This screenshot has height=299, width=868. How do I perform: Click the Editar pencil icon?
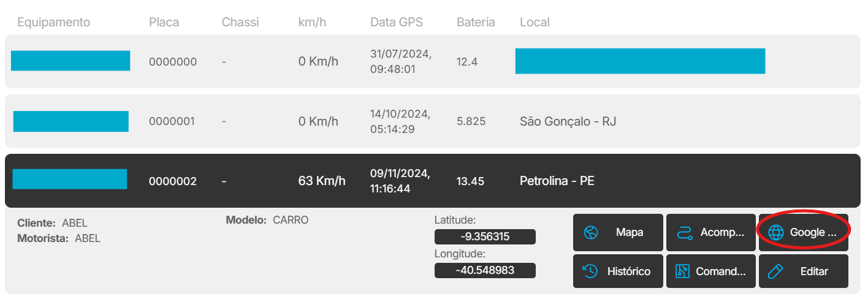pos(775,271)
